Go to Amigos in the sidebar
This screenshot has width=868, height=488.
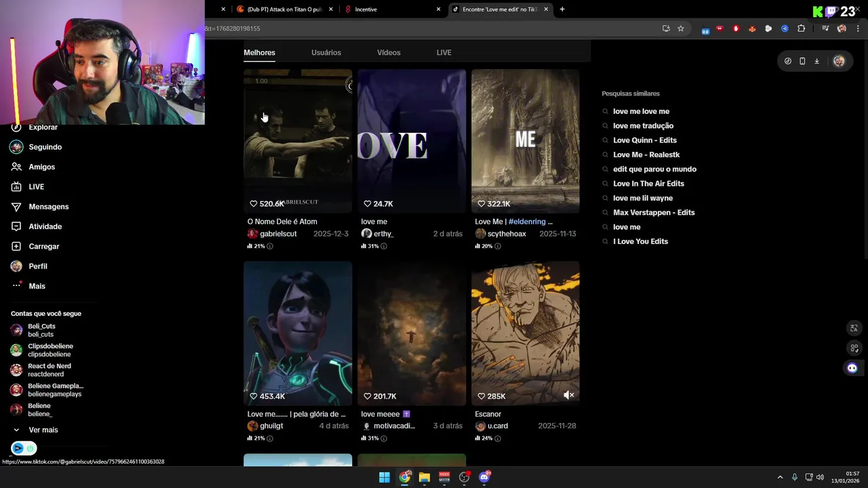coord(41,167)
